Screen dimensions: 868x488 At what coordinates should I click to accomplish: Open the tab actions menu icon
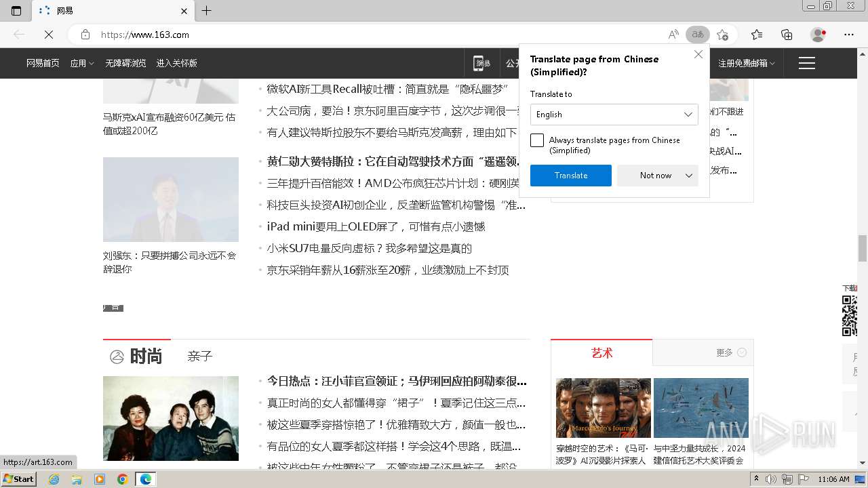pyautogui.click(x=16, y=11)
